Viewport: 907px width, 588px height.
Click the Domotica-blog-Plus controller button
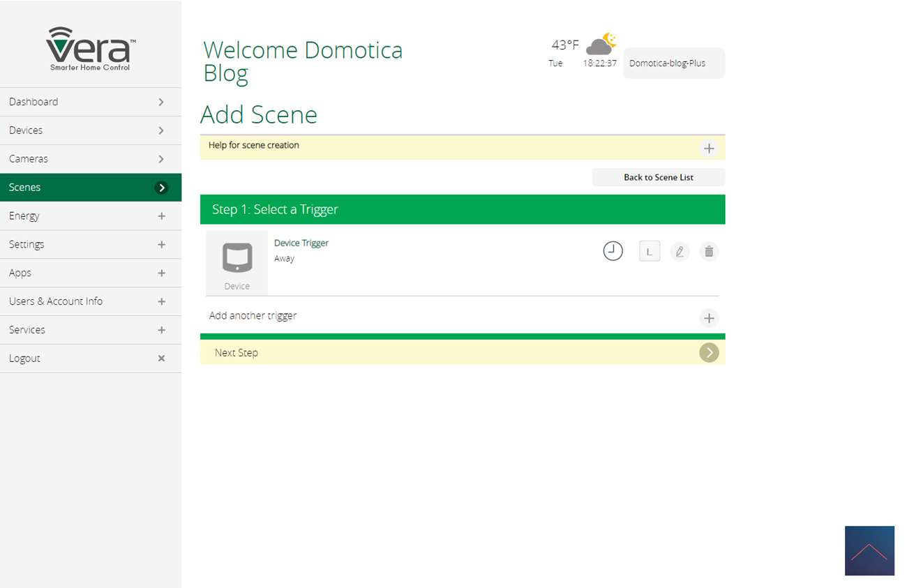click(673, 63)
